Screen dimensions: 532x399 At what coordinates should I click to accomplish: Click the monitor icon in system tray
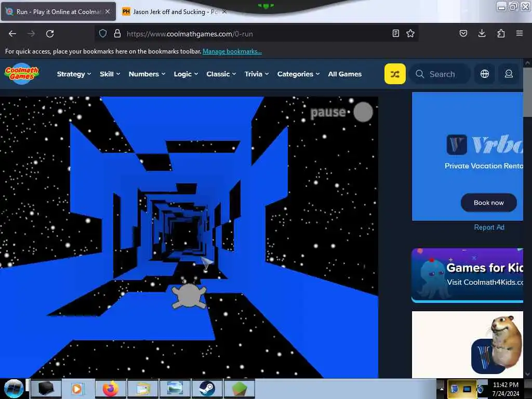click(467, 389)
